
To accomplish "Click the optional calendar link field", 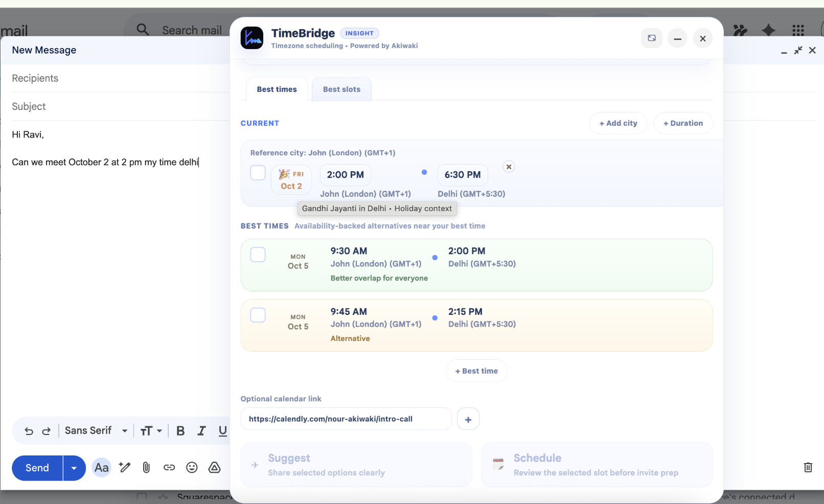I will 346,419.
